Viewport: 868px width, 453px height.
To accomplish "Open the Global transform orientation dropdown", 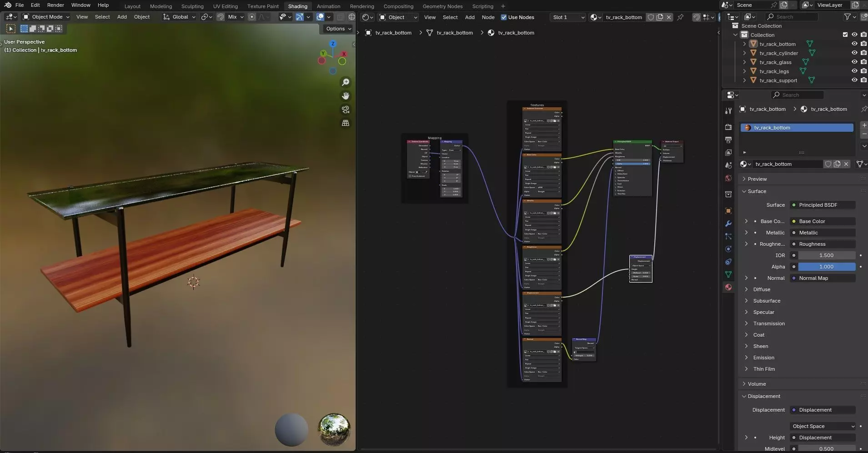I will pyautogui.click(x=179, y=17).
